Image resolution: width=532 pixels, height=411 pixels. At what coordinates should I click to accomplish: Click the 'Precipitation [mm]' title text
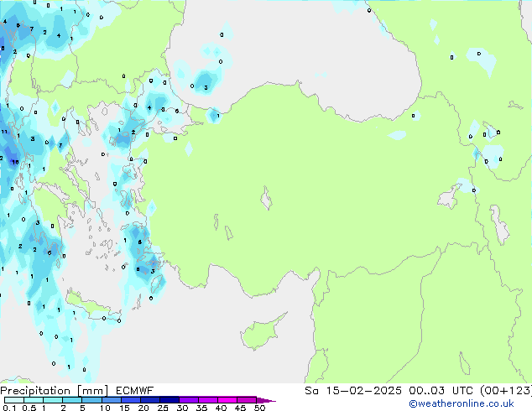click(x=55, y=391)
